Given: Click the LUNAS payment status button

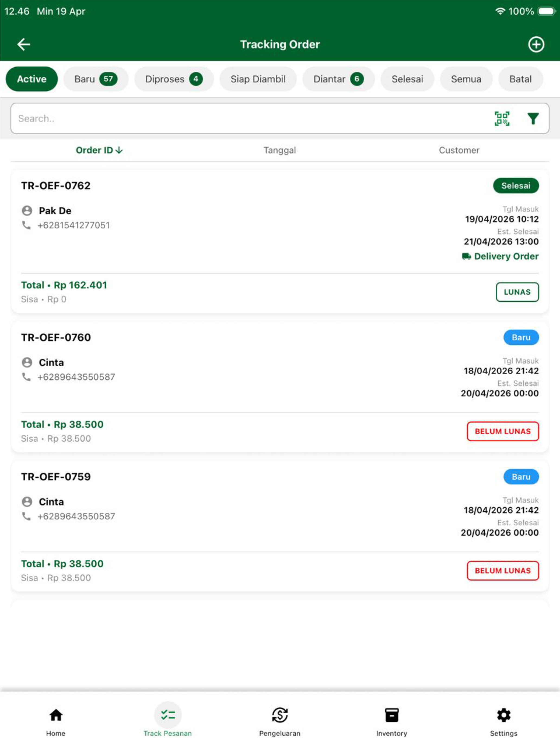Looking at the screenshot, I should pyautogui.click(x=517, y=292).
